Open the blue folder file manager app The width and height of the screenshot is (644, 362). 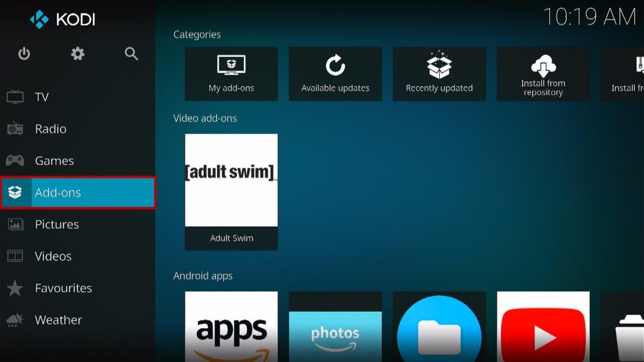(439, 327)
